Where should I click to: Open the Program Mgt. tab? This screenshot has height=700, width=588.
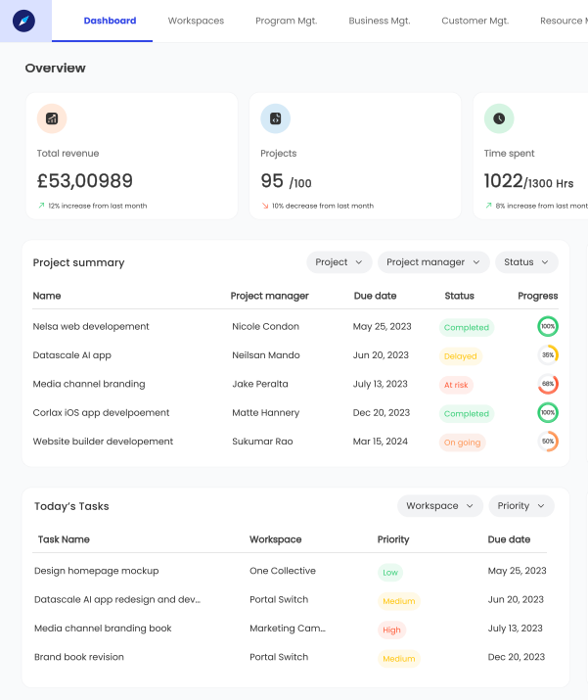point(286,21)
